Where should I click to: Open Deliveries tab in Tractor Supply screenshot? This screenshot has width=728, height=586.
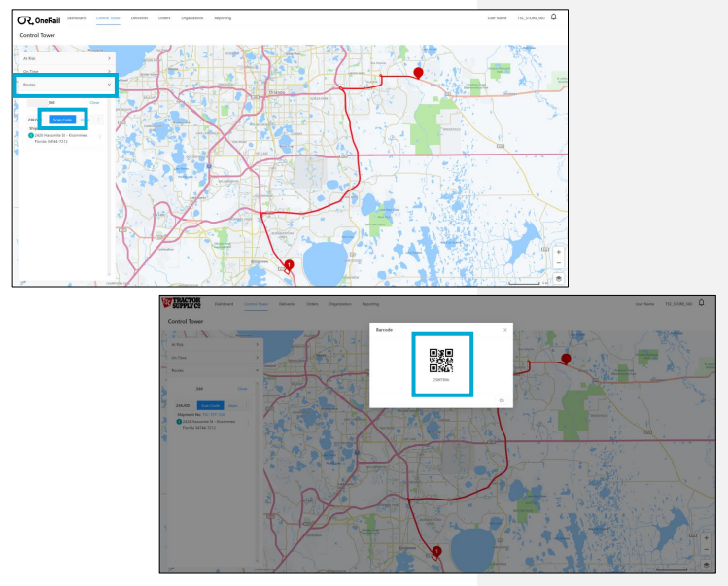coord(288,304)
